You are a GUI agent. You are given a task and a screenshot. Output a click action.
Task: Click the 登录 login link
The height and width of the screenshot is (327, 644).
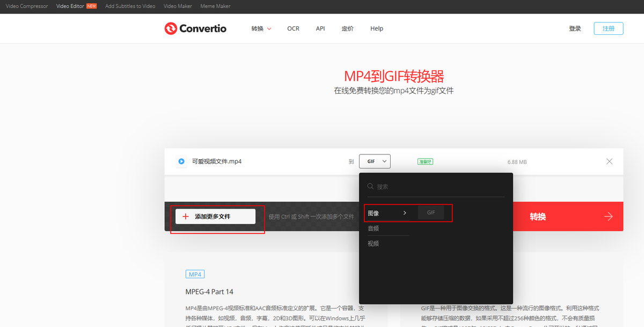(x=575, y=28)
